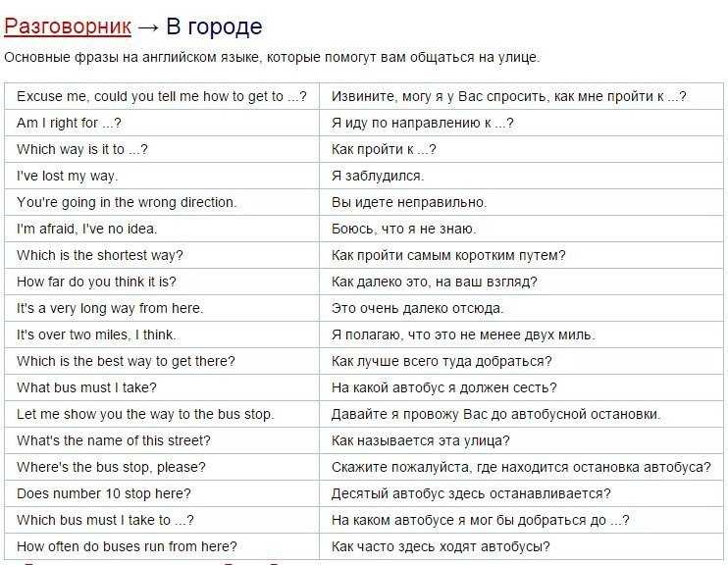
Task: Select 'Десятый автобус здесь останавливается?' translation
Action: [471, 493]
